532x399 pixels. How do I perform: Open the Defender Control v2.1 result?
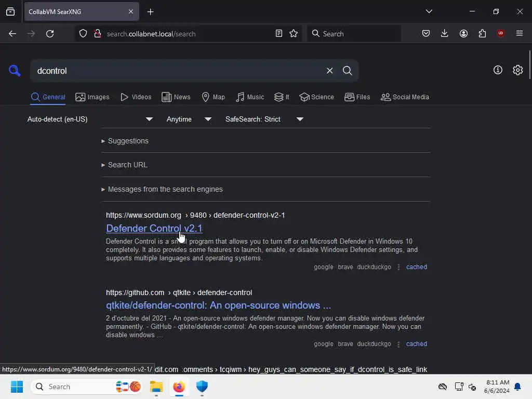[154, 229]
